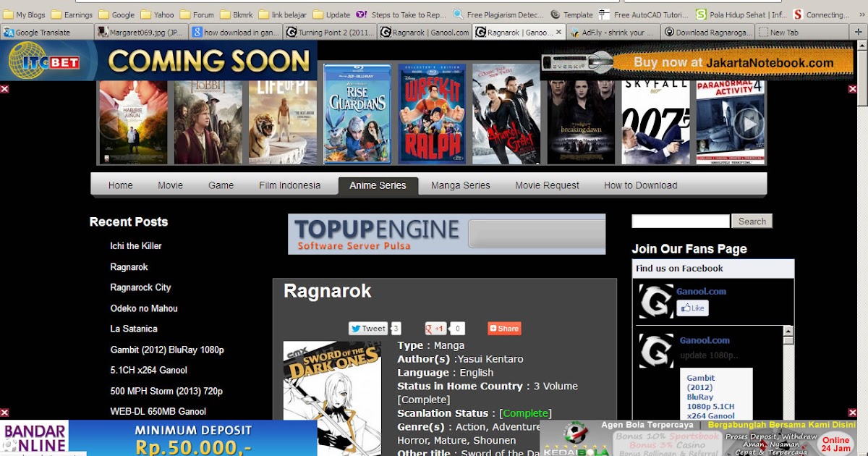Screen dimensions: 868x456
Task: Switch to Turning Point 2 tab
Action: pyautogui.click(x=331, y=32)
